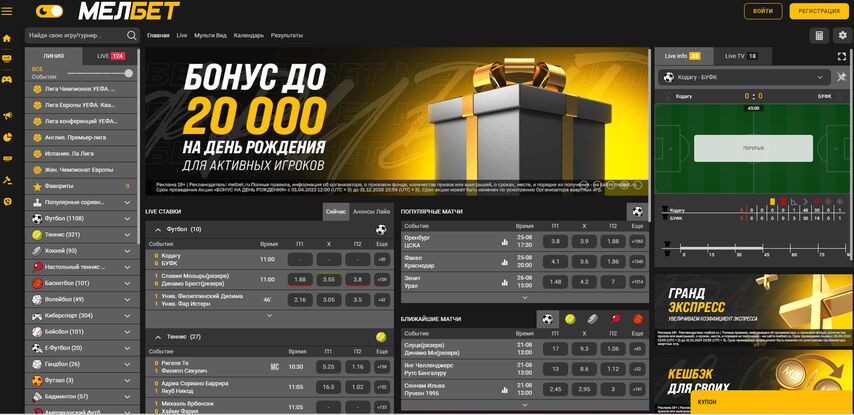Image resolution: width=854 pixels, height=415 pixels.
Task: Open the Результаты menu item
Action: click(286, 35)
